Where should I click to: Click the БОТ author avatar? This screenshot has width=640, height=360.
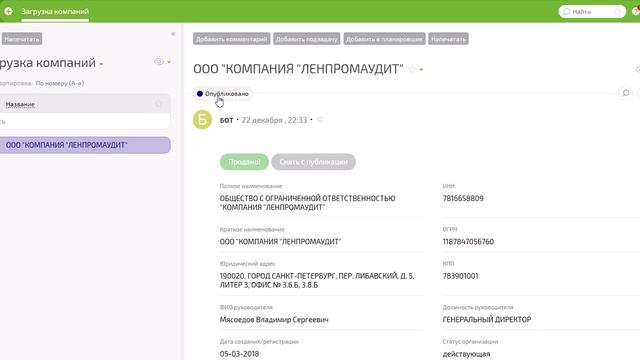[x=202, y=120]
